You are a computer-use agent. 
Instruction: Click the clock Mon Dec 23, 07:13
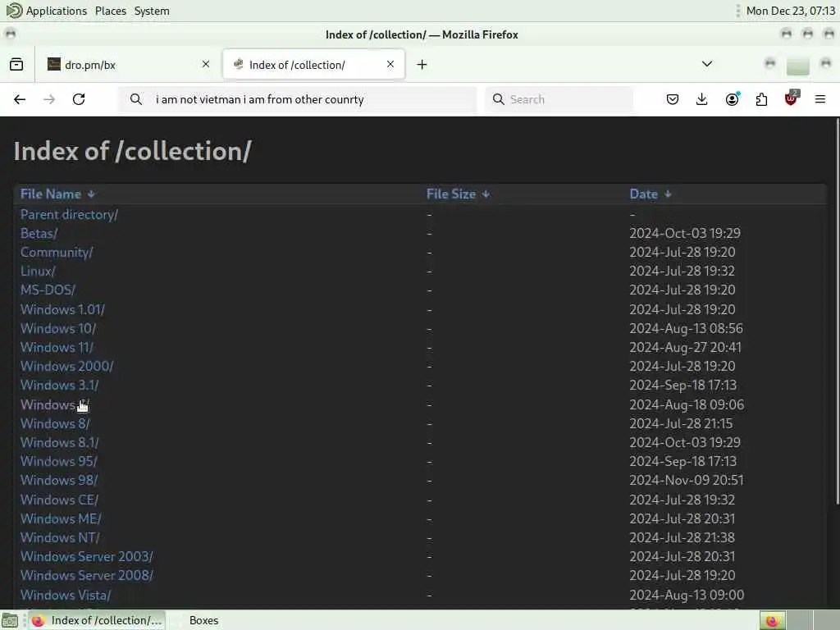tap(790, 11)
